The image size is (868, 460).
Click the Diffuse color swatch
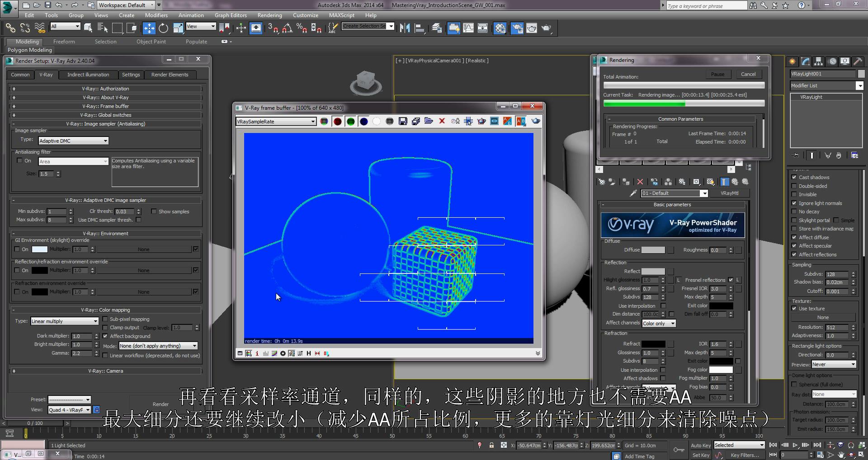(653, 250)
